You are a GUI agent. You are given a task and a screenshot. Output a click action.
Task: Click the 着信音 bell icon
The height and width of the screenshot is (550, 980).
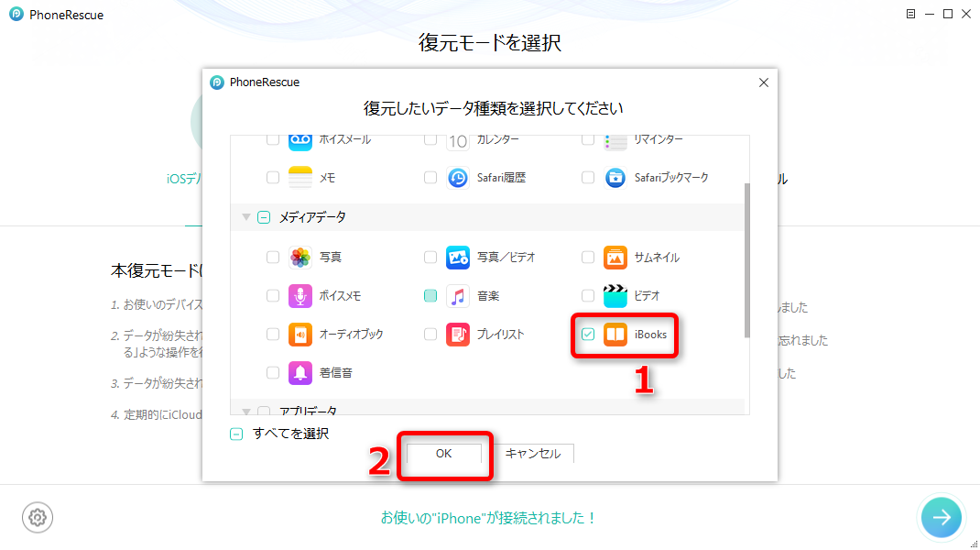(300, 373)
